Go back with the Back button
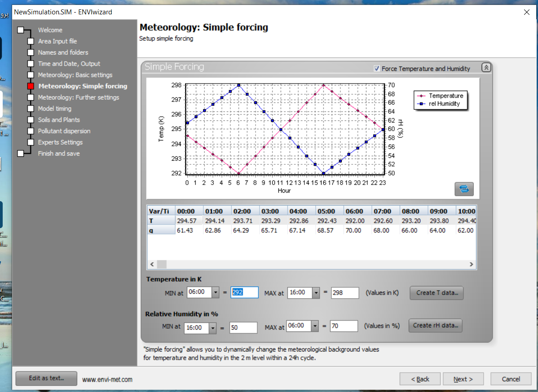The image size is (538, 392). tap(420, 379)
